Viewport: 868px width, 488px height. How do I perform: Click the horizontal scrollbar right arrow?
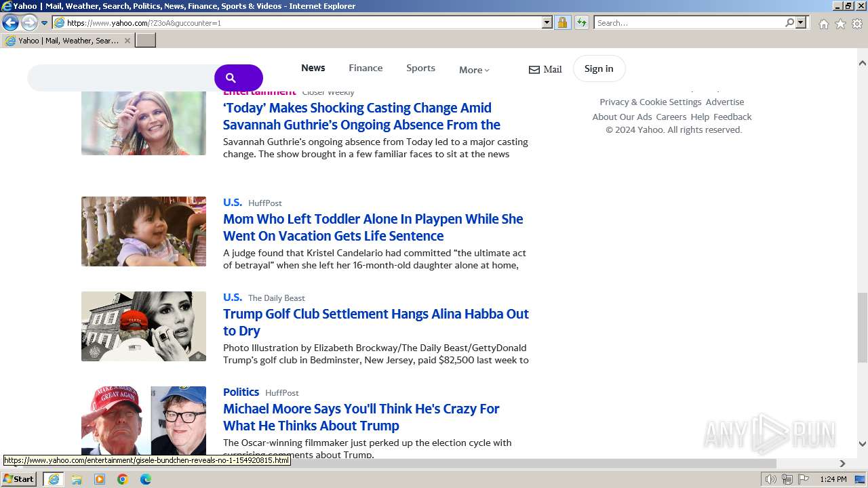click(x=842, y=464)
